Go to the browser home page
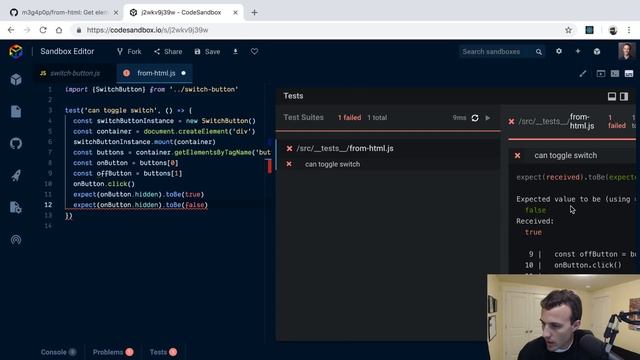Viewport: 640px width, 360px height. tap(59, 30)
